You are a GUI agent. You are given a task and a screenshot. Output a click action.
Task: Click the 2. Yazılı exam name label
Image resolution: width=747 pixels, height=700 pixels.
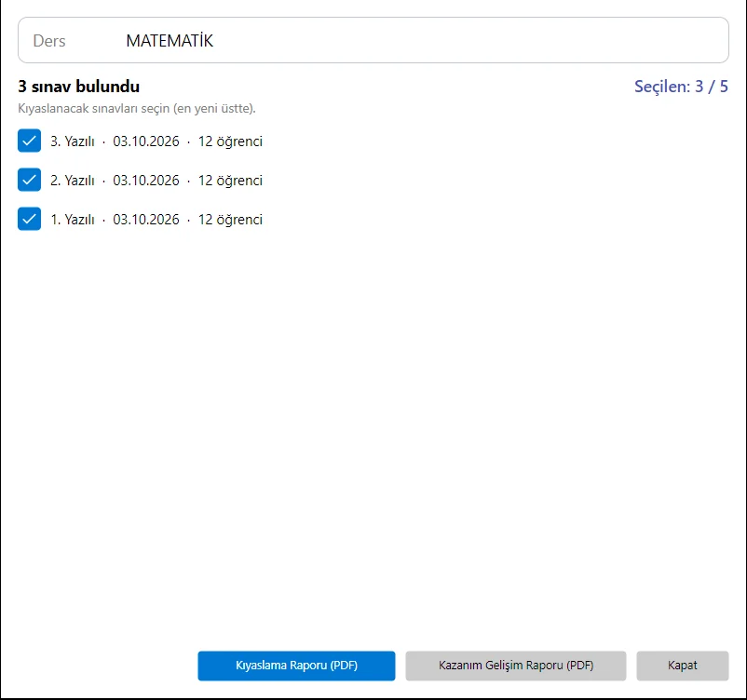73,181
